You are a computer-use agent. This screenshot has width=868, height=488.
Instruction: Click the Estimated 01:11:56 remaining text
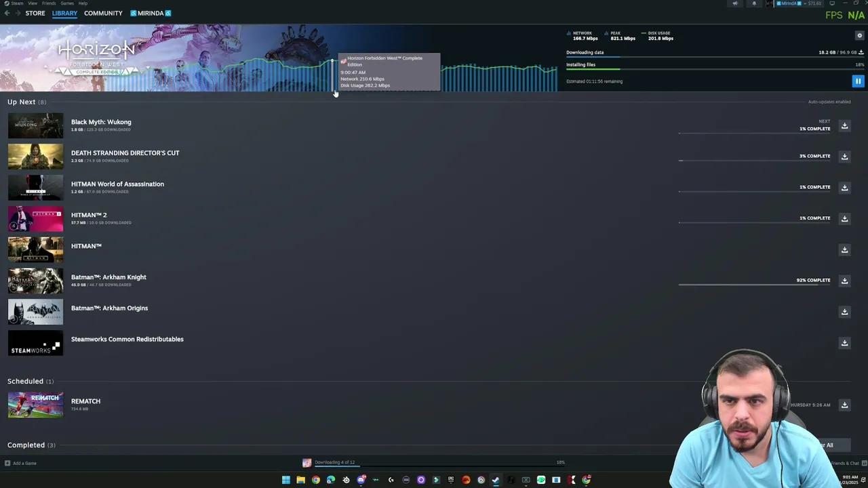tap(594, 81)
